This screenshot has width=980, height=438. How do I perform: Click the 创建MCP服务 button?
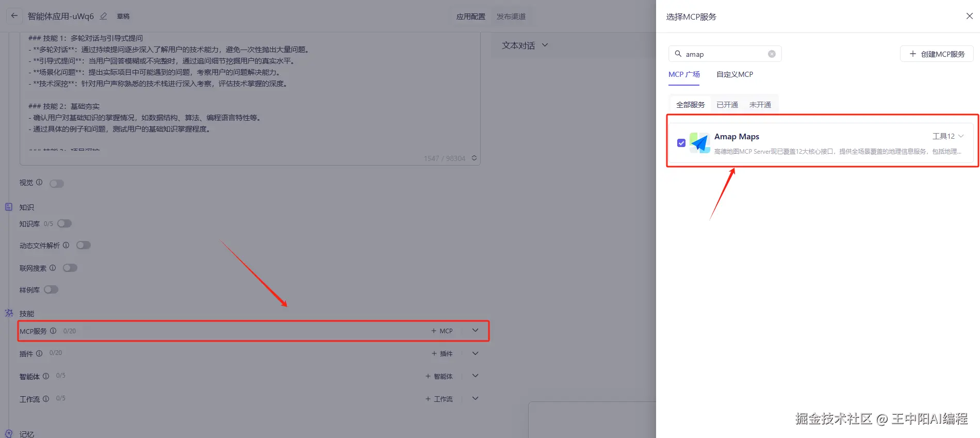click(937, 54)
